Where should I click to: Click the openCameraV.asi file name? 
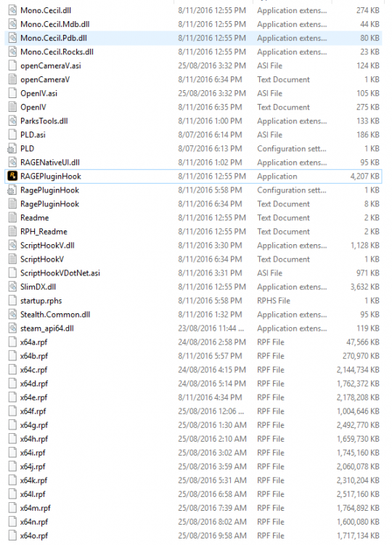(51, 65)
